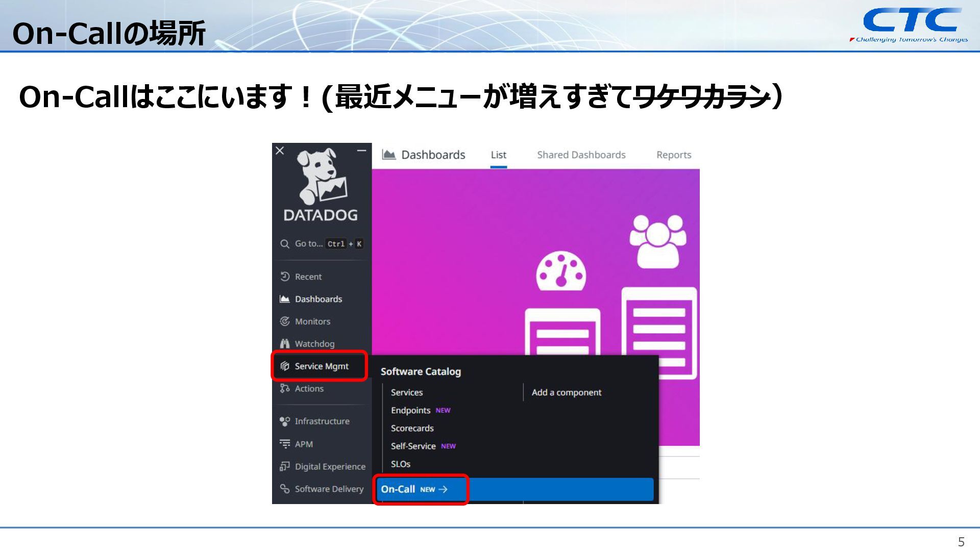
Task: Click the Service Mgmt icon
Action: pos(285,366)
